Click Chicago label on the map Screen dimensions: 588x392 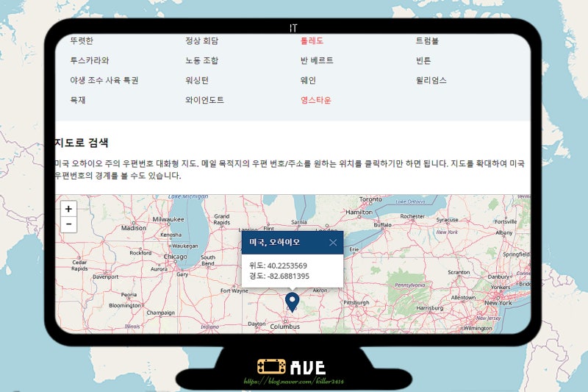tap(175, 257)
